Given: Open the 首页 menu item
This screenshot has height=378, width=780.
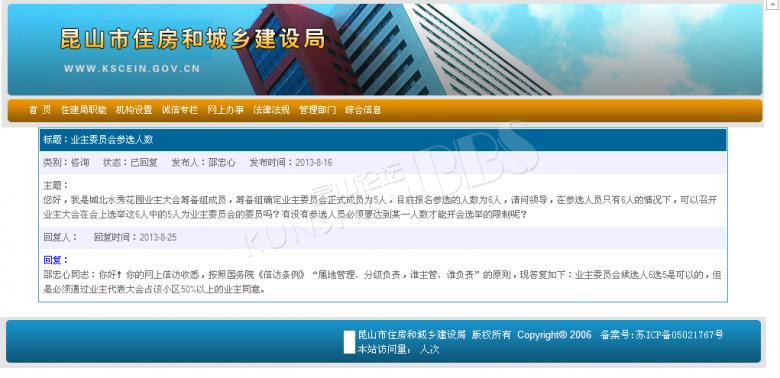Looking at the screenshot, I should click(40, 110).
